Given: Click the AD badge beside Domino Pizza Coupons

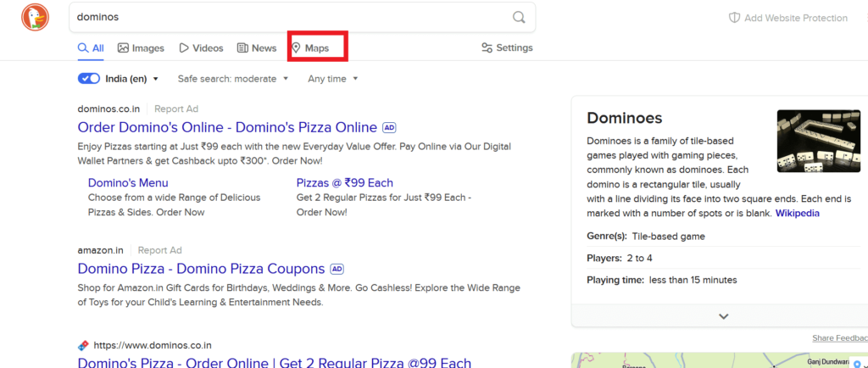Looking at the screenshot, I should point(337,270).
